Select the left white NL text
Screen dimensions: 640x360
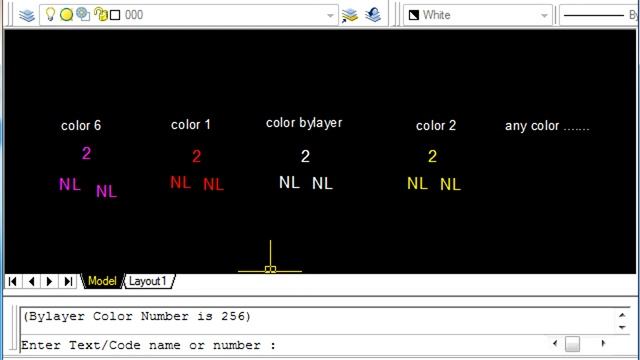coord(289,182)
